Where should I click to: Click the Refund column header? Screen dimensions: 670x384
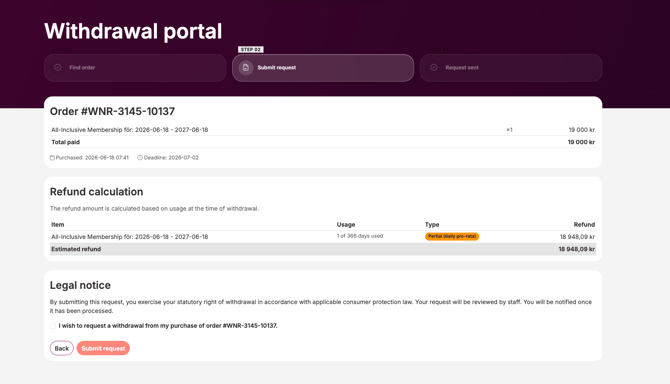pyautogui.click(x=584, y=225)
